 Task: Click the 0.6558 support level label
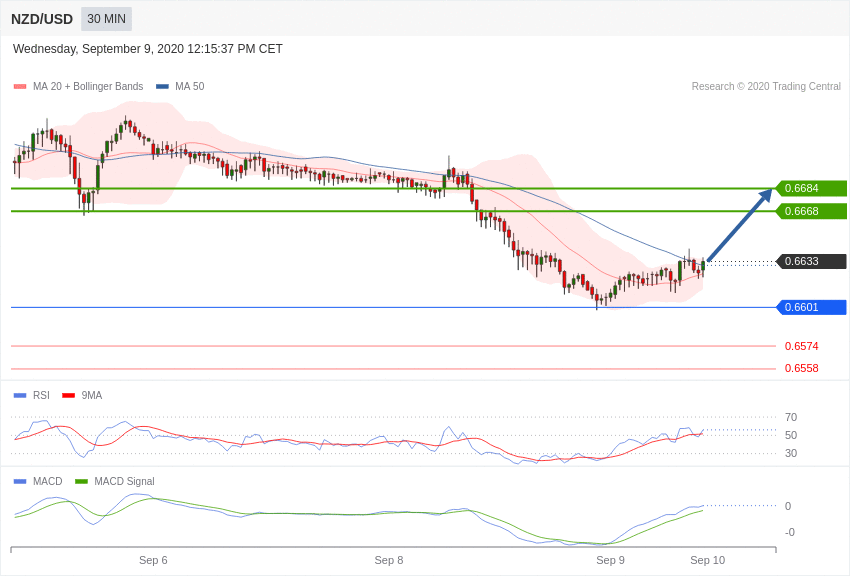802,368
